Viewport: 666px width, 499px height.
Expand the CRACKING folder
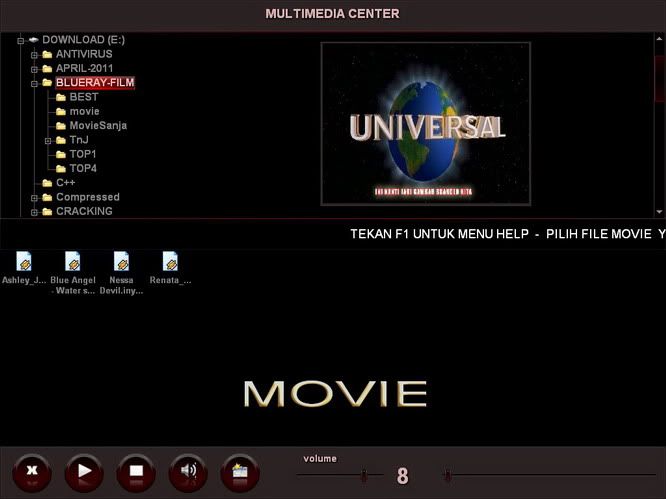pos(34,212)
